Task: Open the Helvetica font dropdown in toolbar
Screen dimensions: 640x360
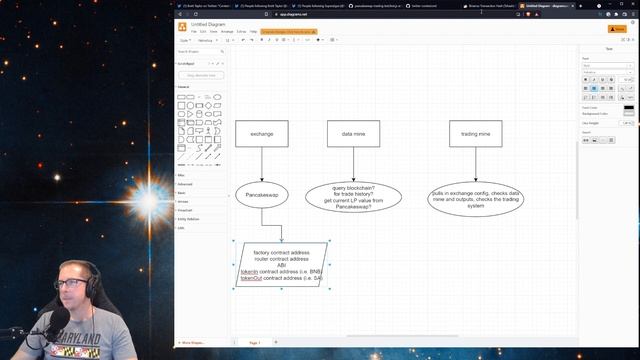Action: (208, 40)
